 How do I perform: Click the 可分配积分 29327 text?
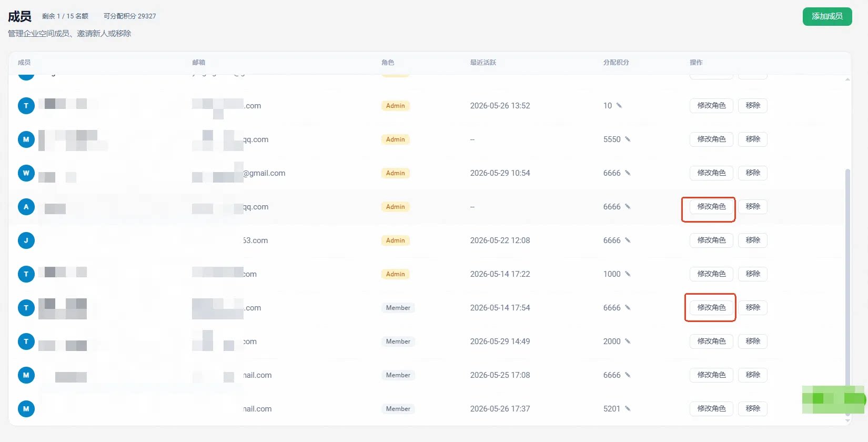[130, 16]
